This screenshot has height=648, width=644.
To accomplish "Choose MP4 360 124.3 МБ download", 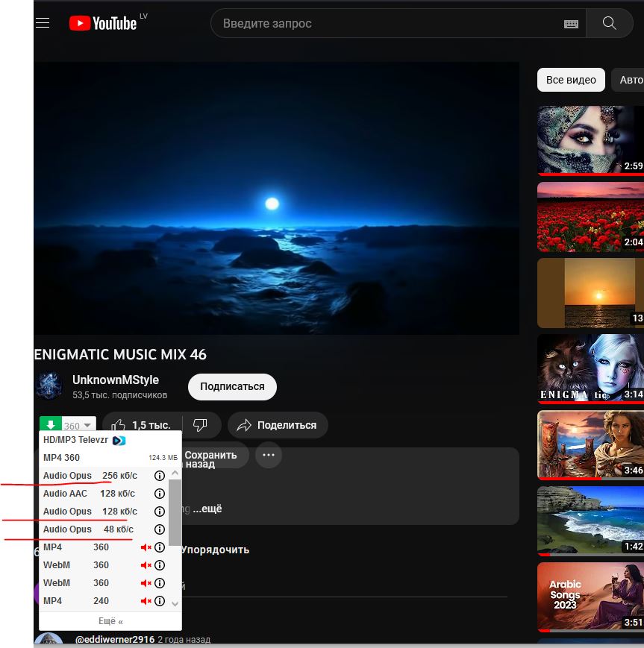I will [110, 458].
